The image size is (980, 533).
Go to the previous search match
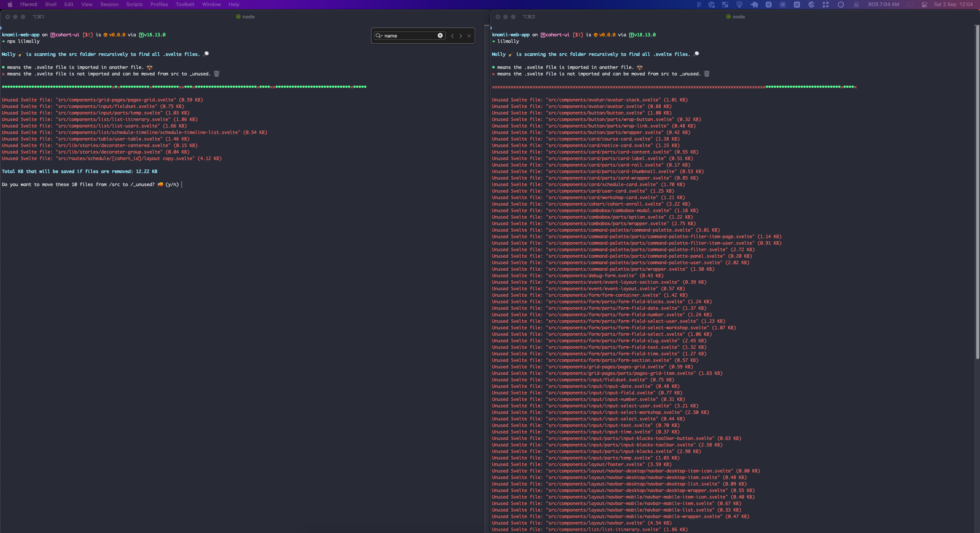[x=452, y=36]
